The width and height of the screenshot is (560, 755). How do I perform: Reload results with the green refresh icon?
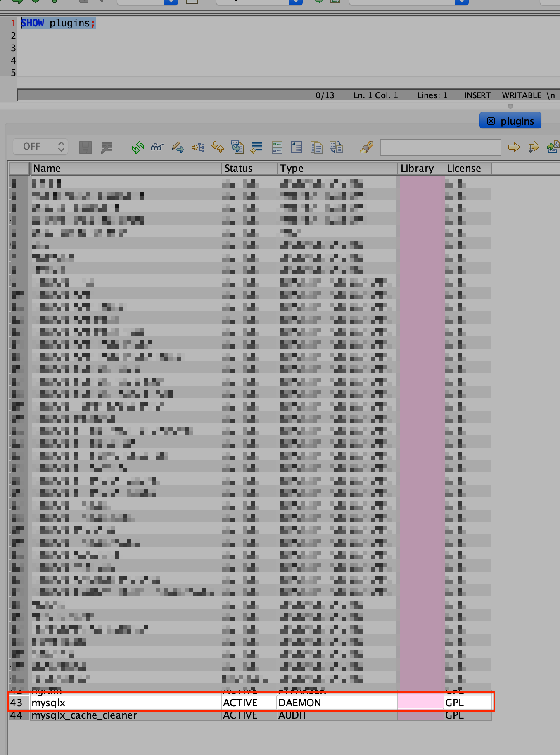tap(138, 147)
